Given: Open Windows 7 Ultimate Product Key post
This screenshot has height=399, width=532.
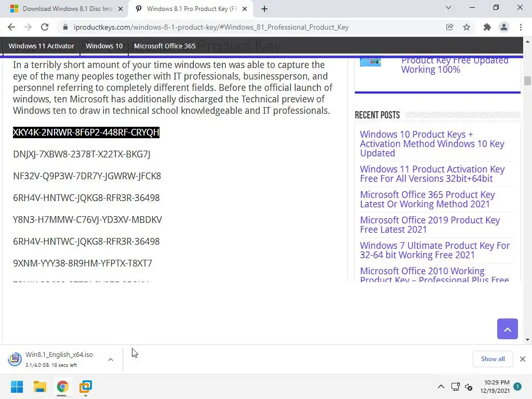Looking at the screenshot, I should point(435,250).
